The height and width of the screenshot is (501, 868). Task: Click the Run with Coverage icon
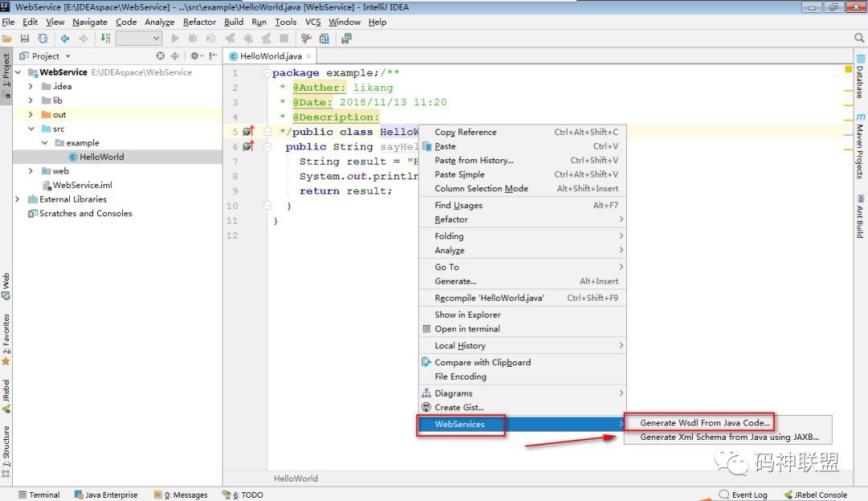tap(211, 38)
